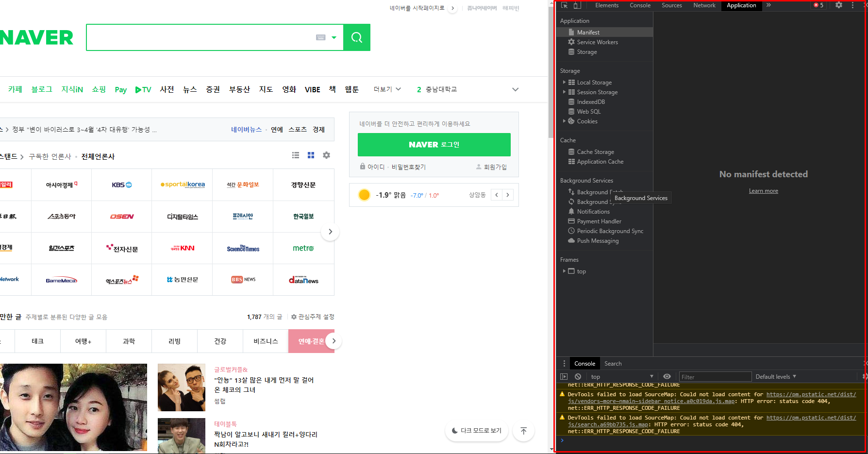Image resolution: width=868 pixels, height=454 pixels.
Task: Open the on-screen keyboard icon in search box
Action: point(321,37)
